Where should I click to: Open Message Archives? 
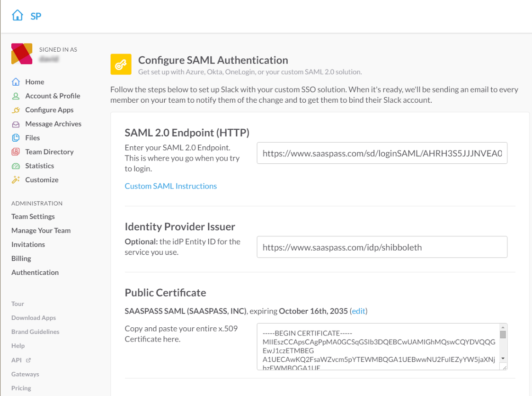[53, 124]
